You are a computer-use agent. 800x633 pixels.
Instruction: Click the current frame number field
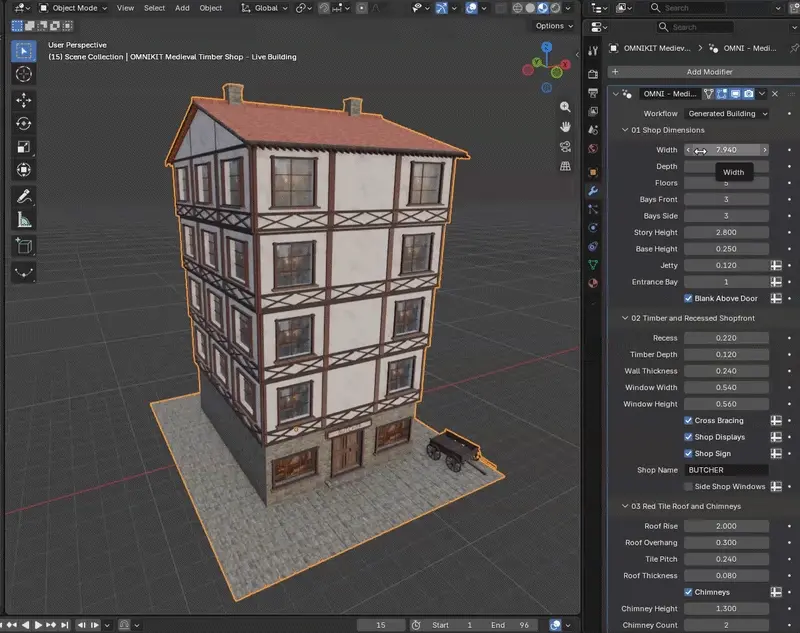click(x=381, y=625)
